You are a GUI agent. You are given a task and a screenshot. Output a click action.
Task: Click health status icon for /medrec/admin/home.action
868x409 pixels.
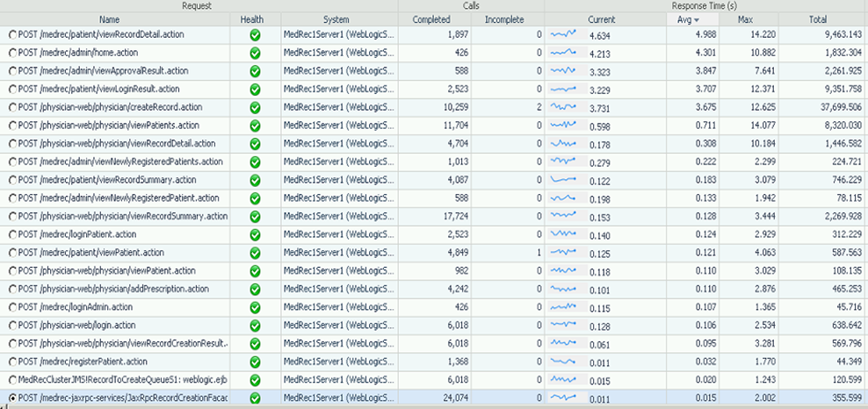255,54
